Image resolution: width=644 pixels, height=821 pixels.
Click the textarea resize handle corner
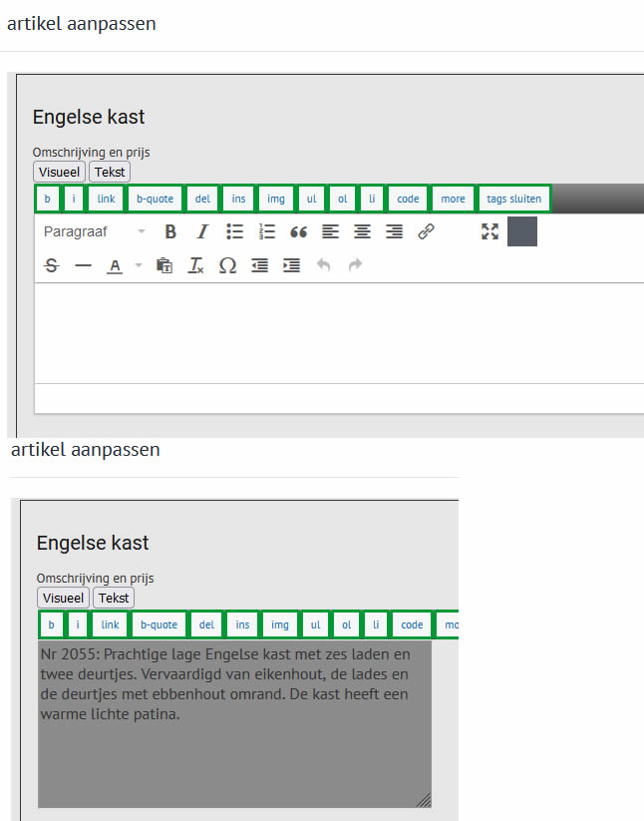[425, 801]
